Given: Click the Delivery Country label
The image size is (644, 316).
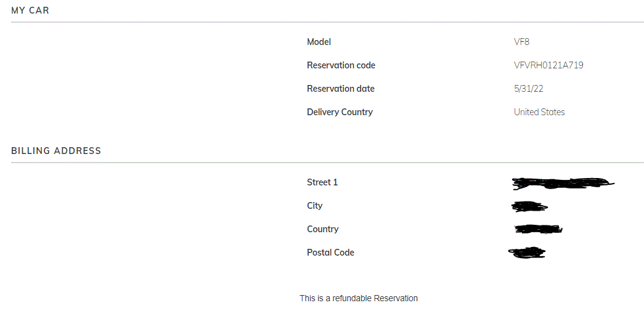Looking at the screenshot, I should pos(340,112).
